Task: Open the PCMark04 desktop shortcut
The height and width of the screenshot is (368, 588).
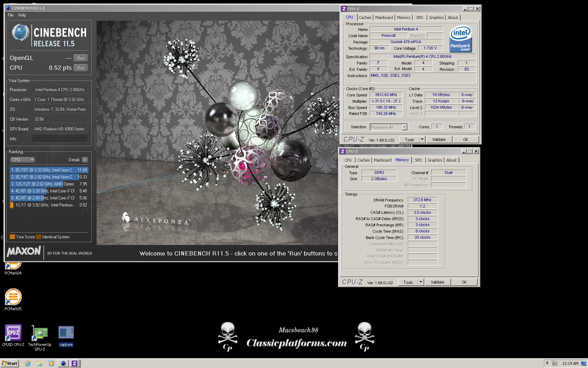Action: point(13,268)
